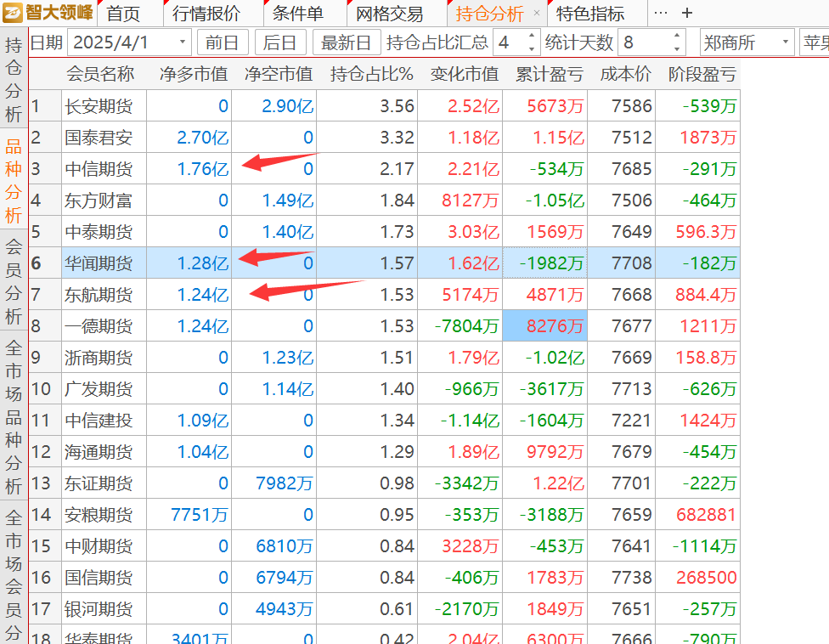Click the 前日 button
This screenshot has height=644, width=829.
[x=223, y=42]
